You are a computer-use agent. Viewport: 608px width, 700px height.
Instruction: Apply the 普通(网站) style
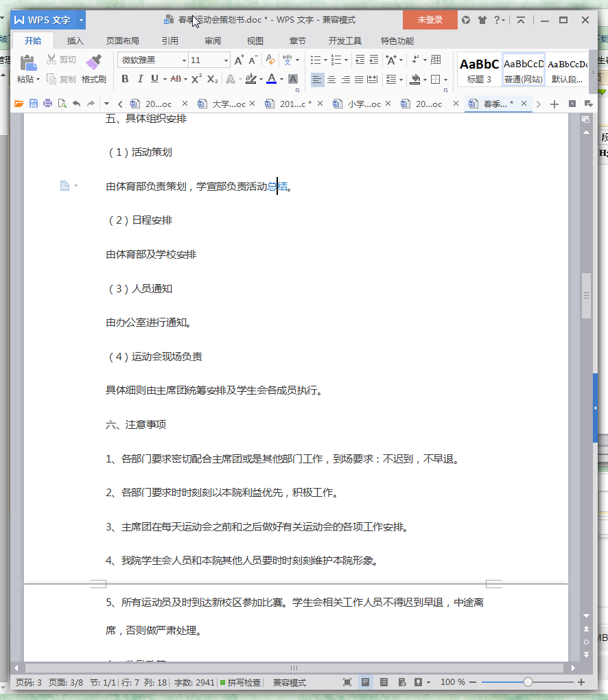pyautogui.click(x=524, y=71)
